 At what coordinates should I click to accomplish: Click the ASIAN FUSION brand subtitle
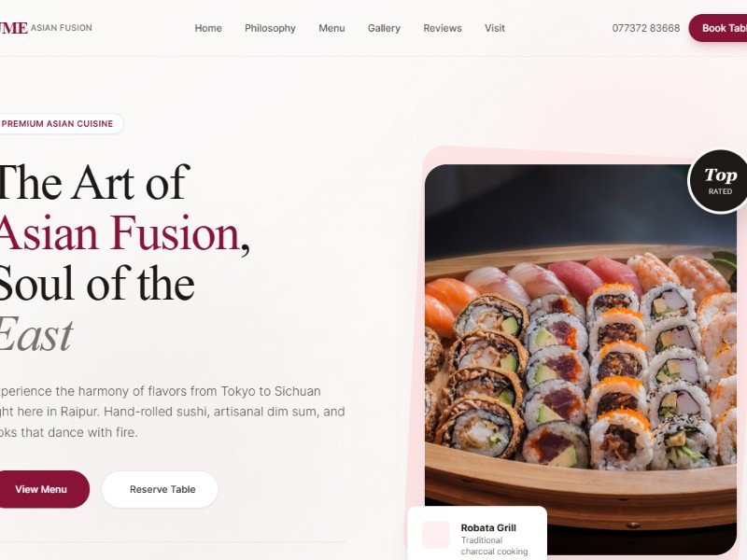point(62,28)
